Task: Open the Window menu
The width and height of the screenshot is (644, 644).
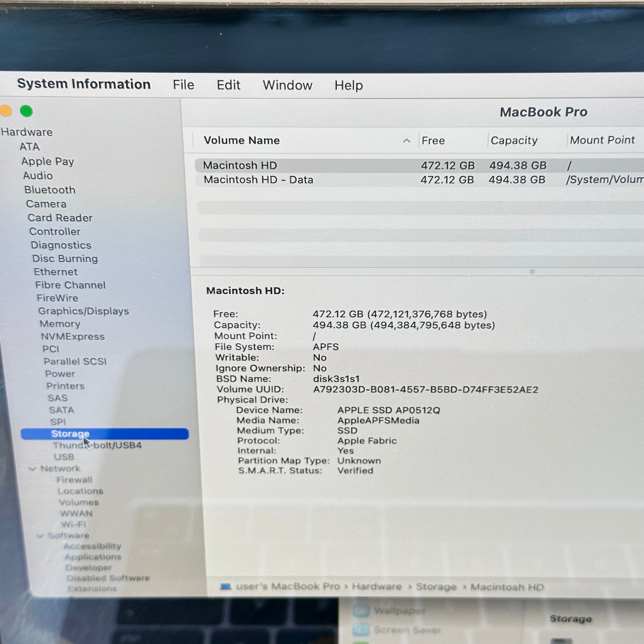Action: pos(287,85)
